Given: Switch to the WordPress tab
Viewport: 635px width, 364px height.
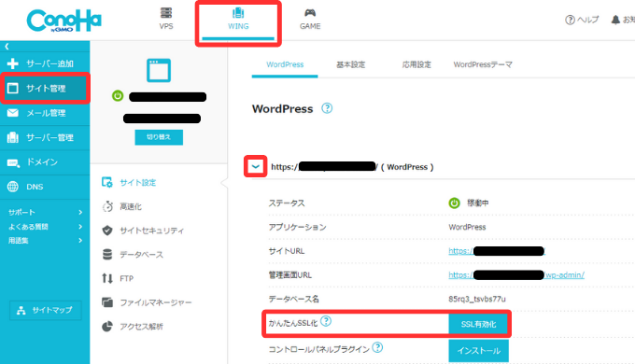Looking at the screenshot, I should (x=285, y=64).
